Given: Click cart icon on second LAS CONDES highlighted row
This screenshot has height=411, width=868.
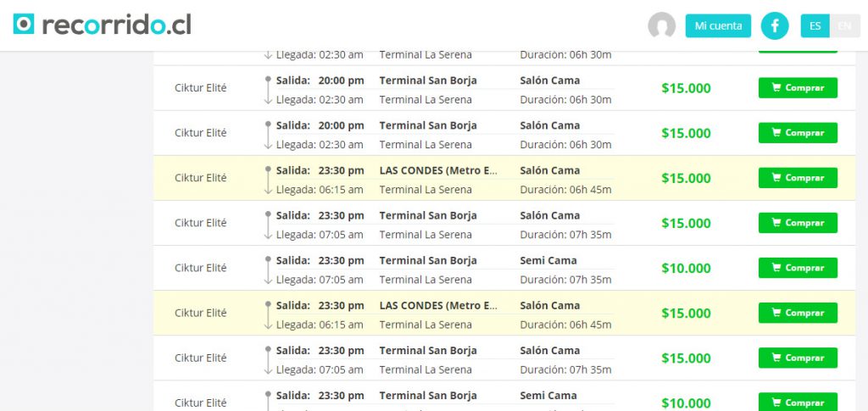Looking at the screenshot, I should click(x=776, y=313).
